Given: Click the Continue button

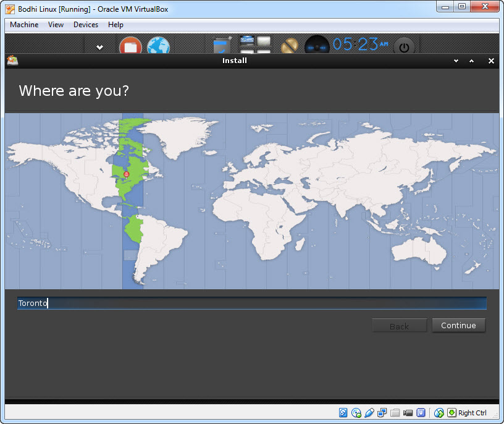Looking at the screenshot, I should [x=458, y=326].
